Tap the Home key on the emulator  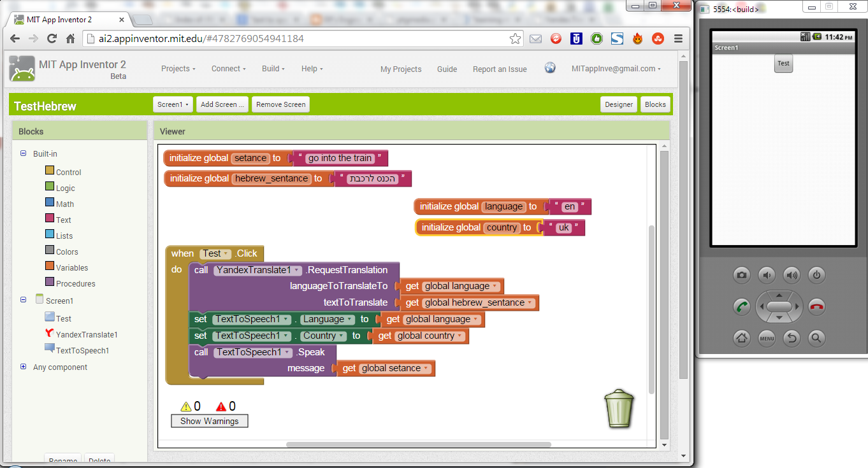(742, 338)
